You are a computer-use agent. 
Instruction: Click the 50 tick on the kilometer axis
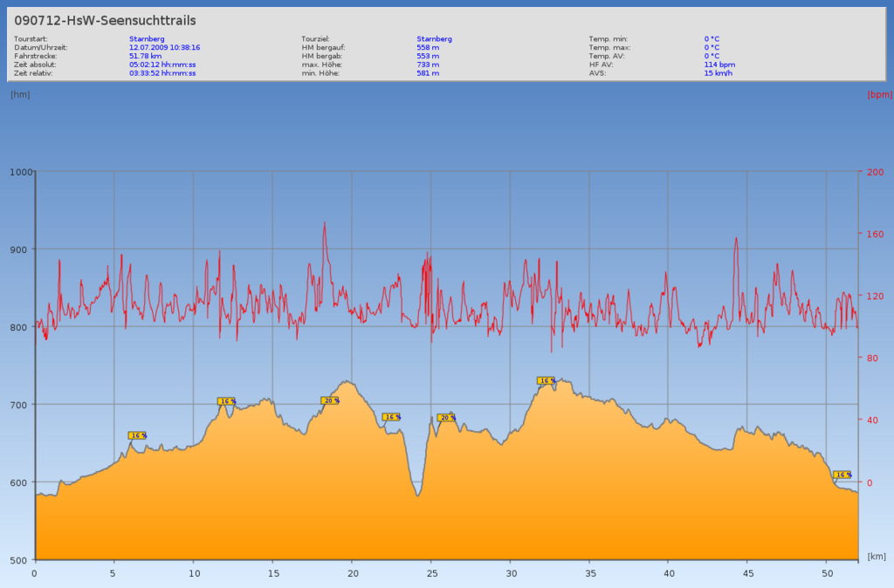(x=828, y=574)
